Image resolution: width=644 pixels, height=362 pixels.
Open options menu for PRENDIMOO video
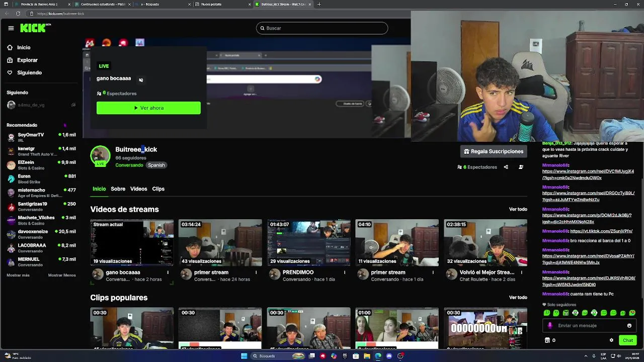(345, 273)
